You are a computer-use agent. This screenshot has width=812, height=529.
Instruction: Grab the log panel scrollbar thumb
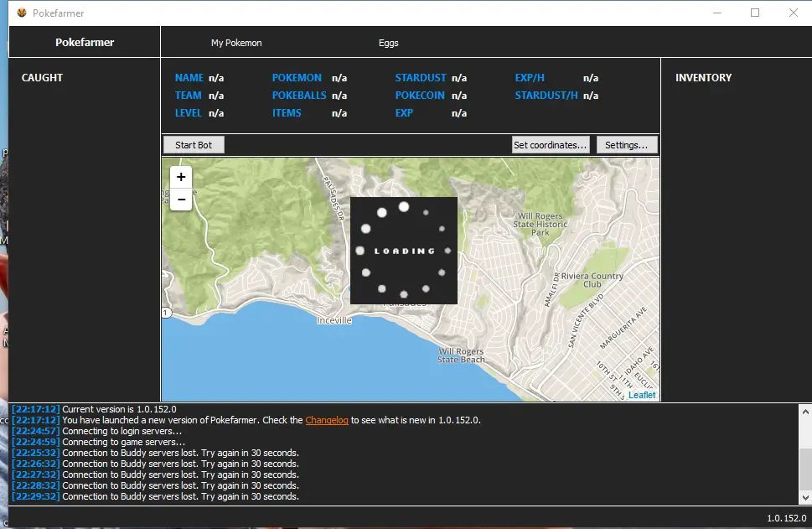[x=805, y=469]
